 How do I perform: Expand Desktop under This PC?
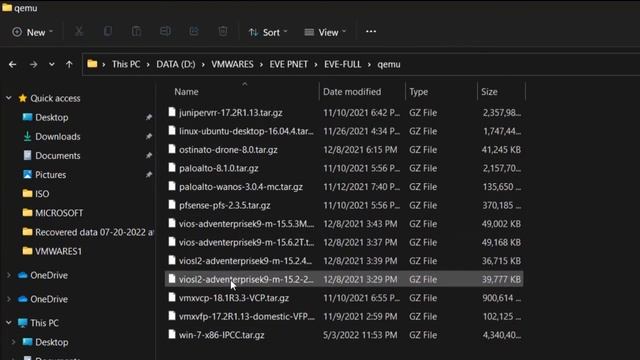point(13,342)
